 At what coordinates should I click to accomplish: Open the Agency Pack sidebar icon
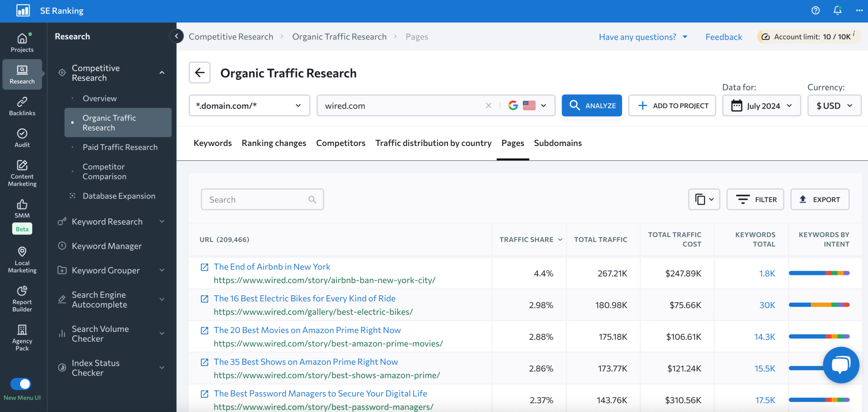(22, 336)
